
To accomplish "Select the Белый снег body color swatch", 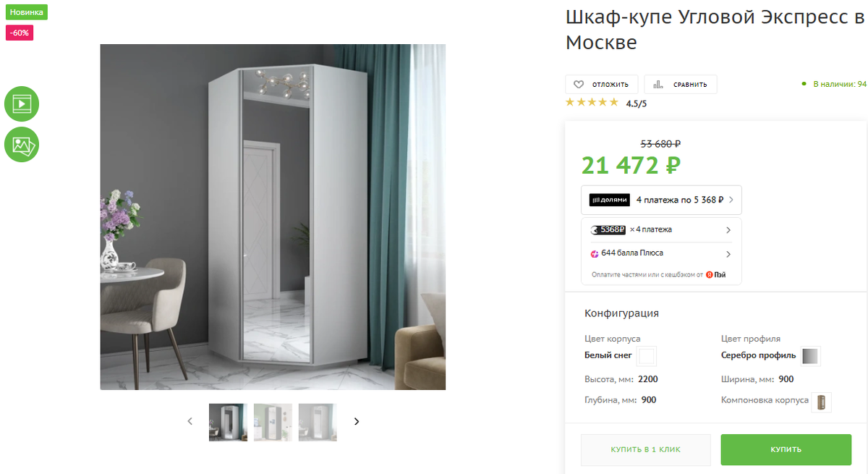I will point(647,356).
